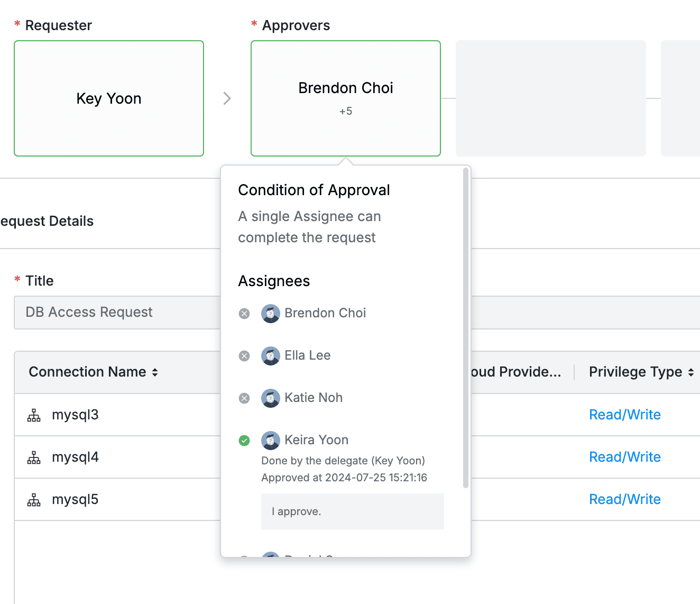Sort the table by Connection Name

(155, 372)
